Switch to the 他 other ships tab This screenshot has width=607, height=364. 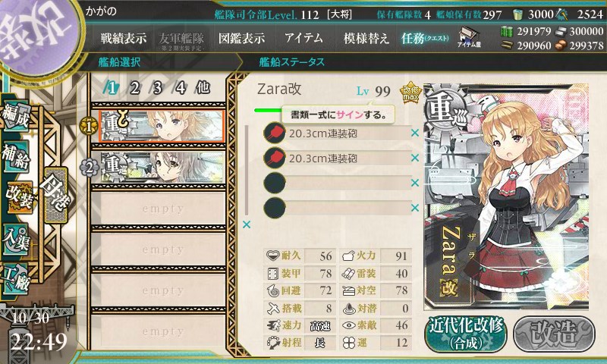point(203,88)
